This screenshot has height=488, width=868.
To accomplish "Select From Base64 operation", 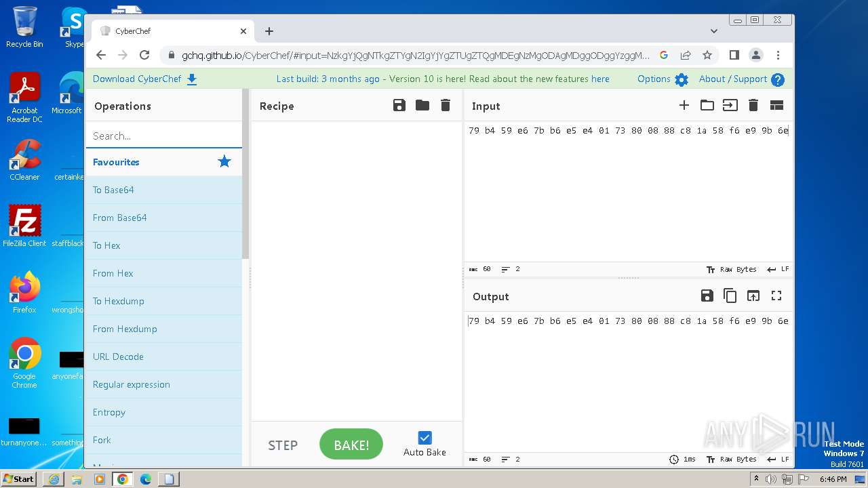I will (x=163, y=218).
